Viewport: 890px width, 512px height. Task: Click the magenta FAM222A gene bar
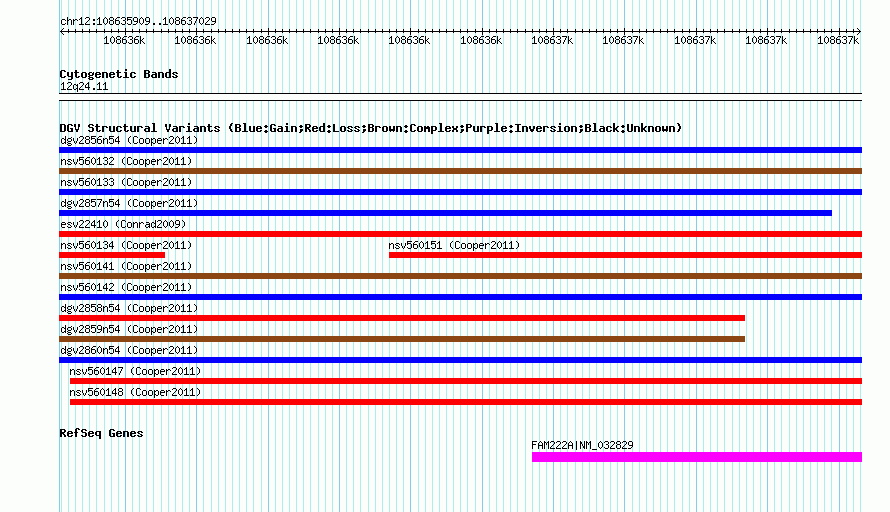click(x=697, y=457)
